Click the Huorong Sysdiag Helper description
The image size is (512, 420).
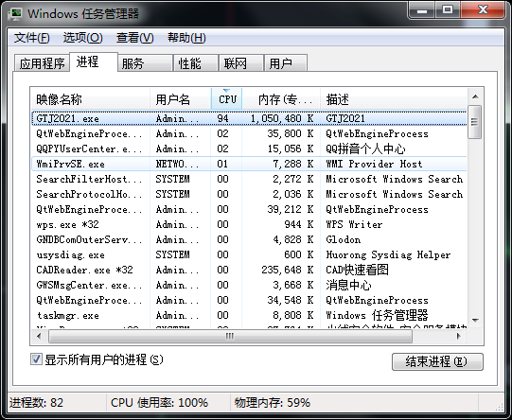tap(388, 254)
